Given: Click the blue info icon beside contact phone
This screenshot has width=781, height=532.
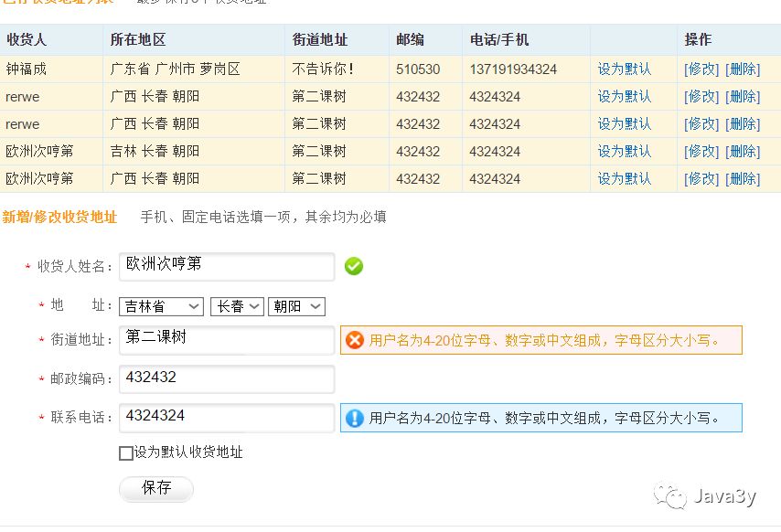Looking at the screenshot, I should click(x=355, y=418).
